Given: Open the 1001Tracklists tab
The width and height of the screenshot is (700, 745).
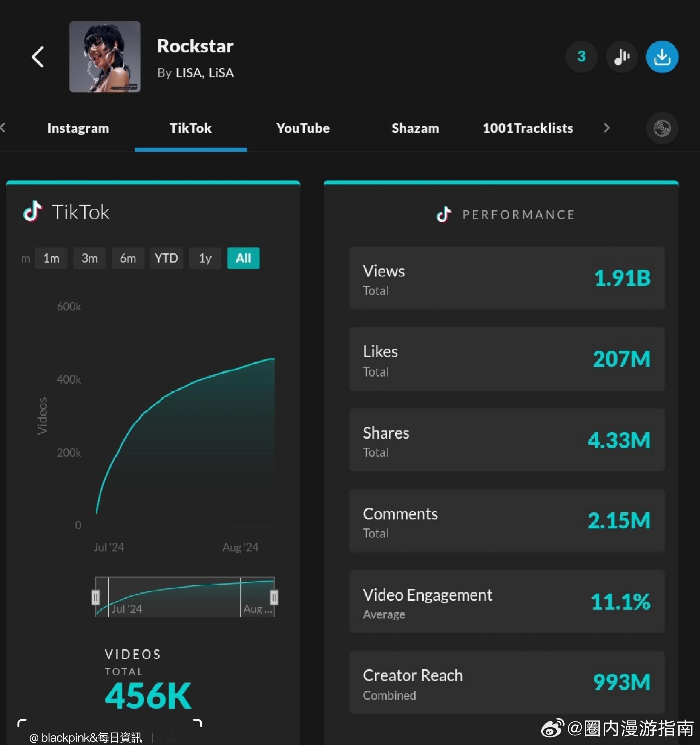Looking at the screenshot, I should point(528,128).
